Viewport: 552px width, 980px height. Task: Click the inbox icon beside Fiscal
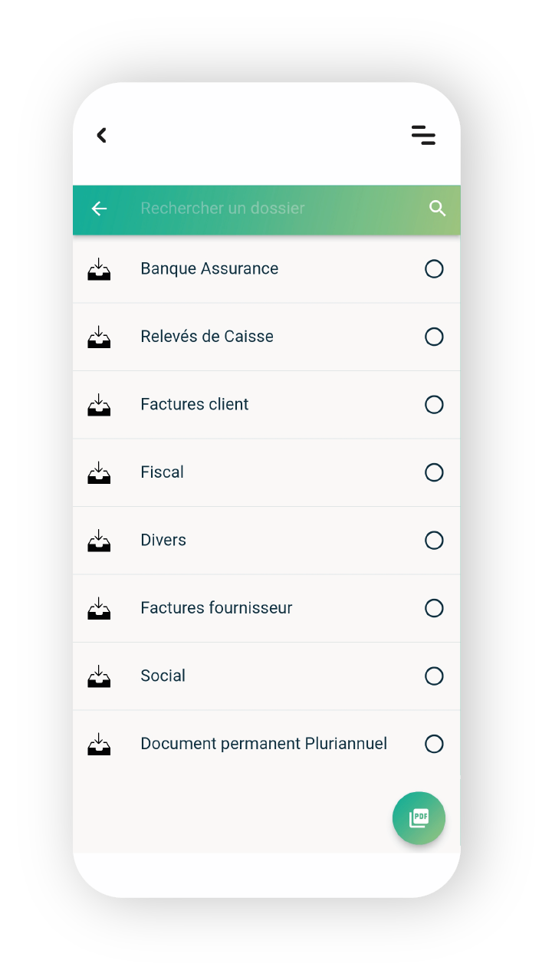(x=99, y=472)
